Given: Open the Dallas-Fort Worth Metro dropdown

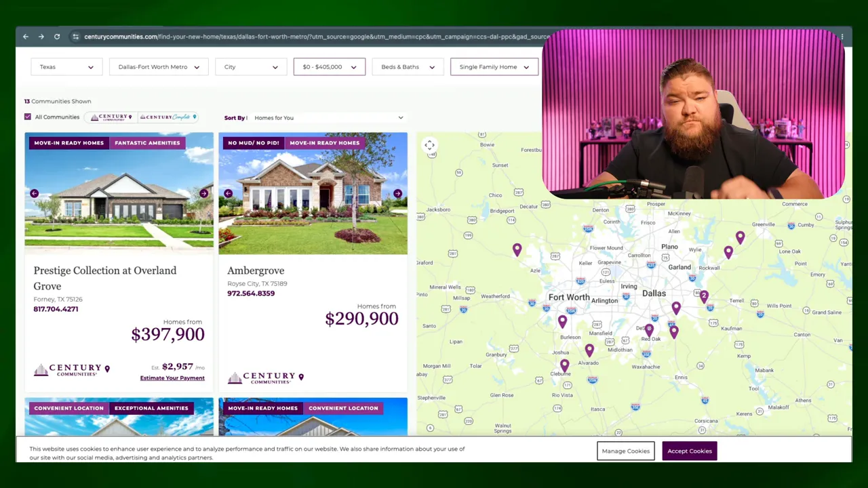Looking at the screenshot, I should pyautogui.click(x=159, y=67).
